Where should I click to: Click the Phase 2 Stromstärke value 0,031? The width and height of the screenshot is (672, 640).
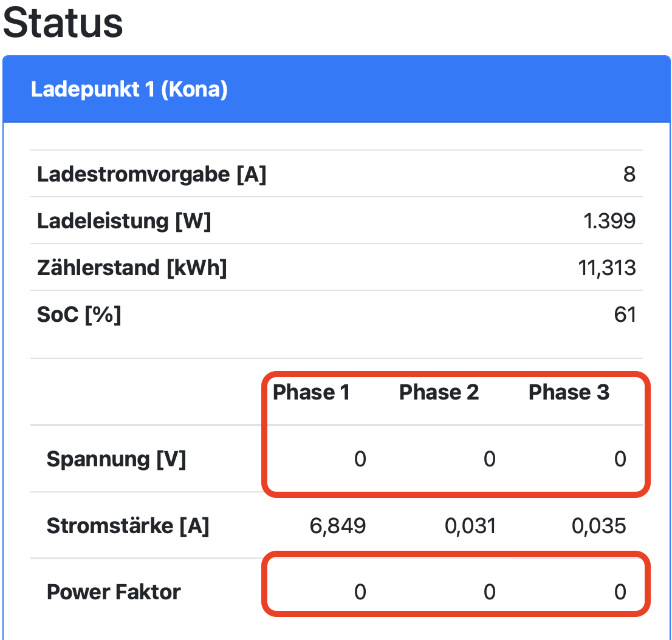(x=470, y=525)
